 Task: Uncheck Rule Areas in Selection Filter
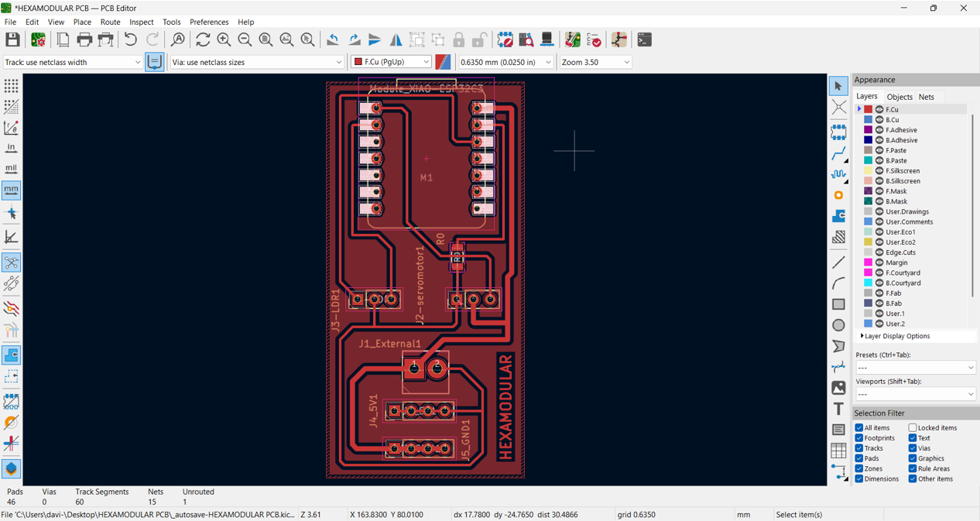tap(913, 468)
